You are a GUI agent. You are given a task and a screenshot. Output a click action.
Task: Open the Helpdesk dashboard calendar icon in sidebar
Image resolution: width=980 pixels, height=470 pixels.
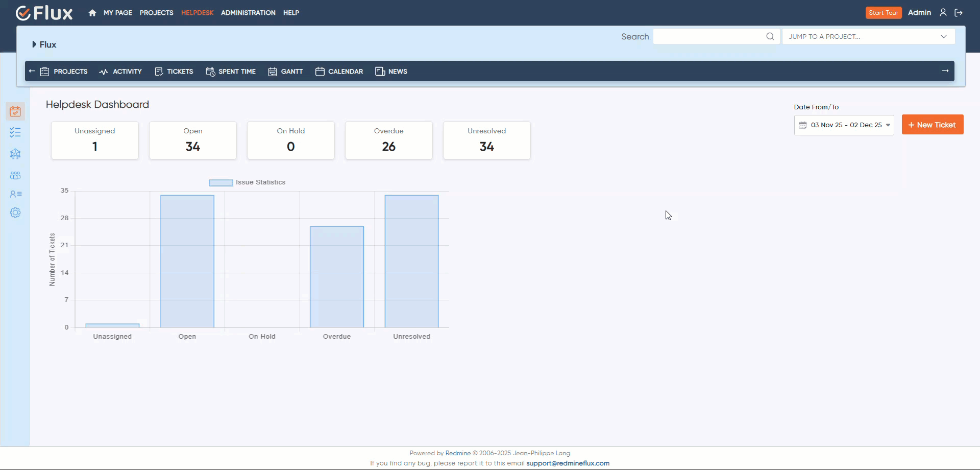tap(15, 111)
